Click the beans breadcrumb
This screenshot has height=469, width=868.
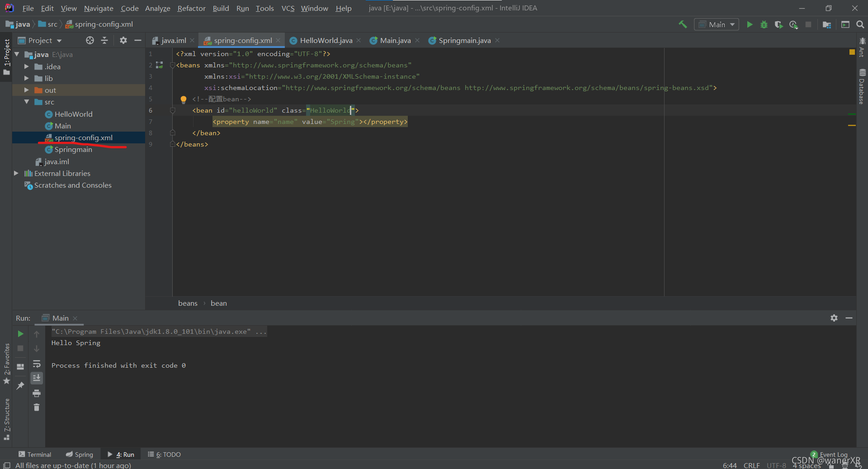coord(188,303)
